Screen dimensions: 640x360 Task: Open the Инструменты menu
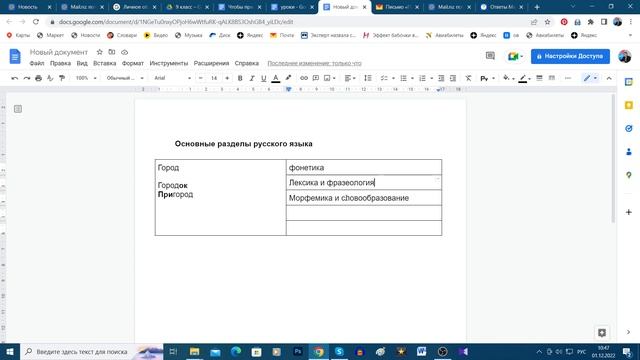pyautogui.click(x=169, y=63)
